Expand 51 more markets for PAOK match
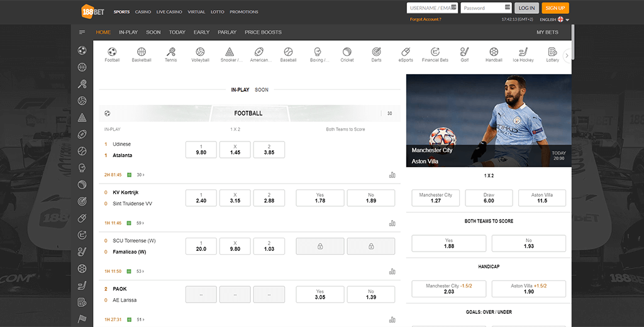Viewport: 644px width, 327px height. [x=141, y=319]
